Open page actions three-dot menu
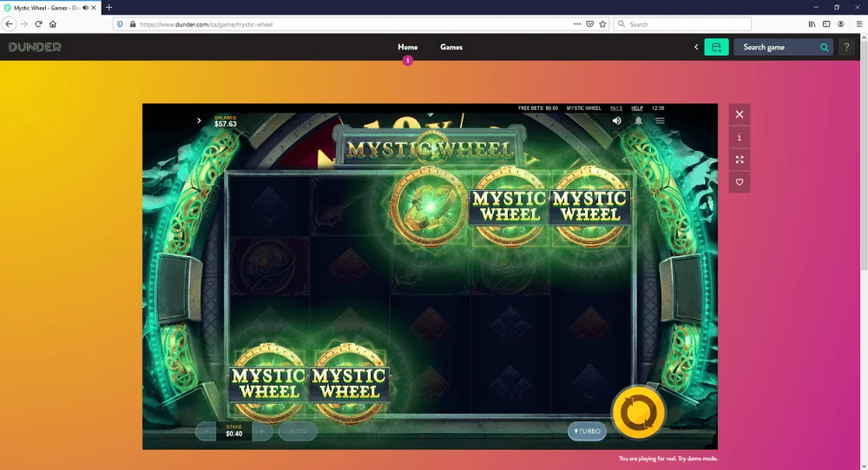868x470 pixels. (x=577, y=23)
